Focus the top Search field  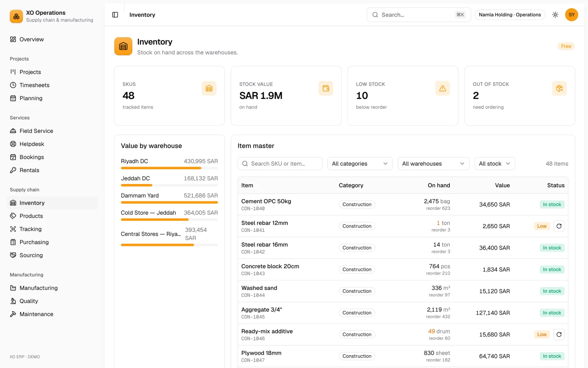[419, 15]
